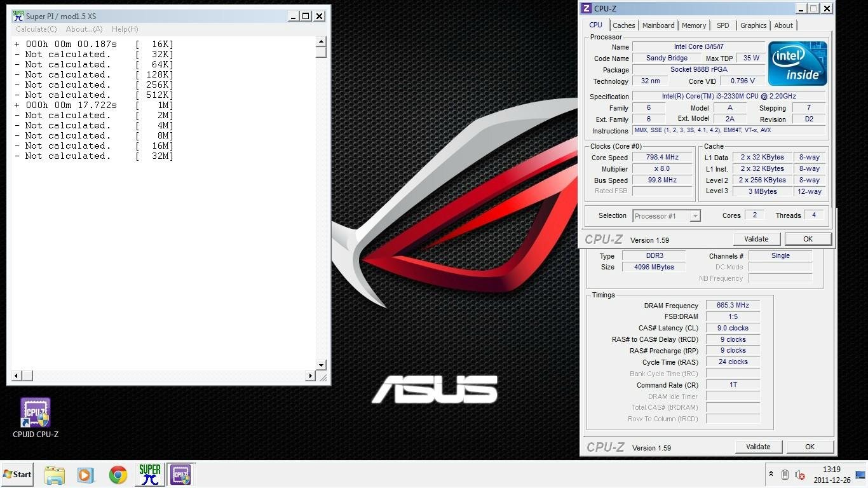Click the 1M result 17.722s row
This screenshot has height=488, width=868.
click(94, 105)
